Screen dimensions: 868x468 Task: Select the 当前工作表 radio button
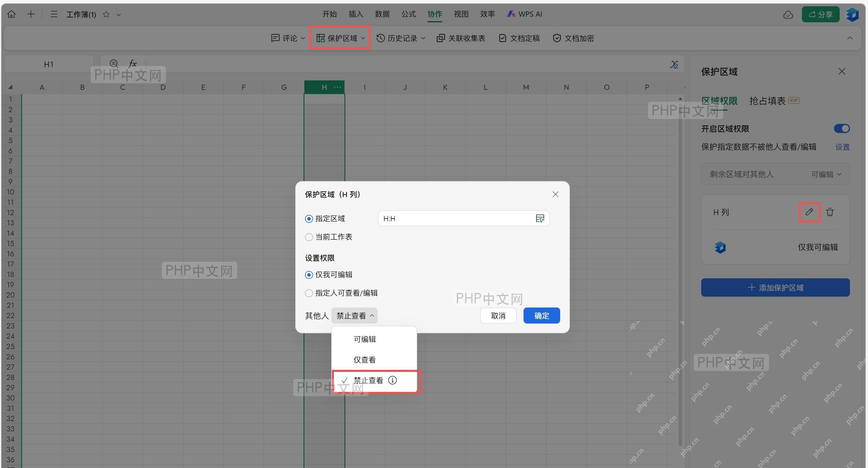(x=309, y=237)
